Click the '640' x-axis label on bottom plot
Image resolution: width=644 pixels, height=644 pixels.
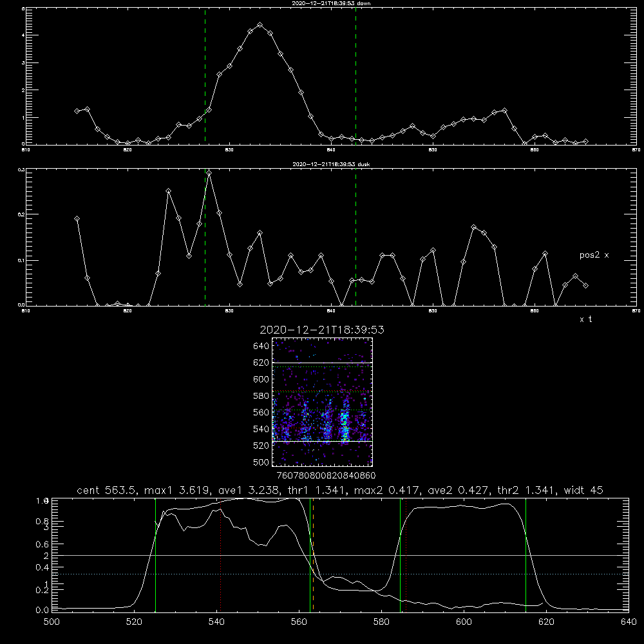coord(629,622)
